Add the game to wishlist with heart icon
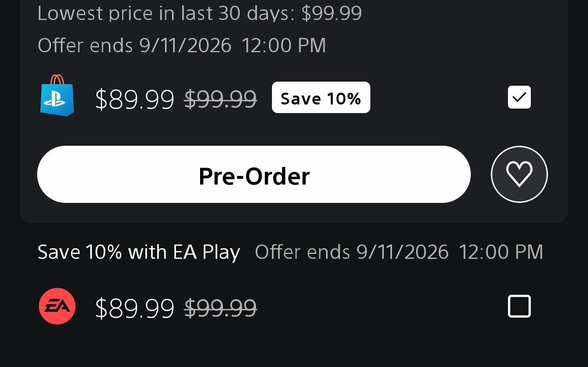Screen dimensions: 588x367 [x=519, y=174]
